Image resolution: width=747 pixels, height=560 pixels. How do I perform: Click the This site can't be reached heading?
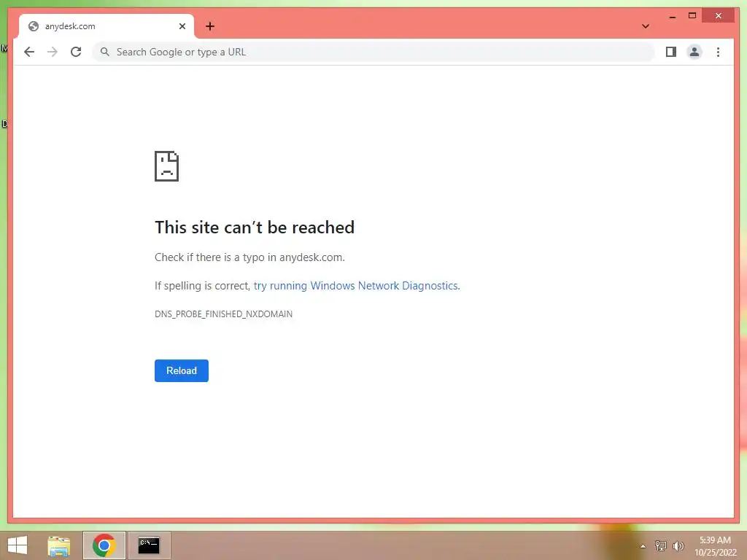click(255, 227)
